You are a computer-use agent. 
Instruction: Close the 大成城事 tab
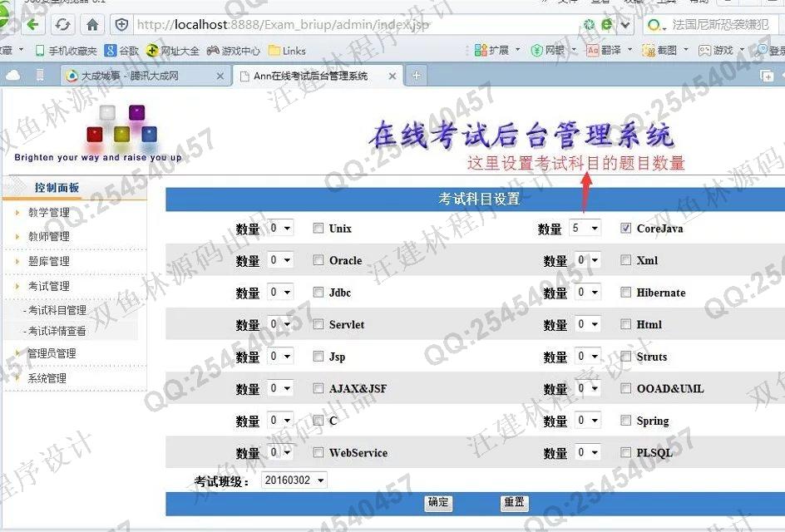(220, 76)
